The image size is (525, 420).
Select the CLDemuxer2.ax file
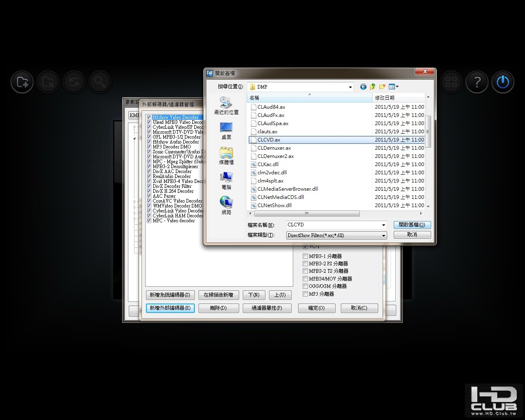[275, 156]
